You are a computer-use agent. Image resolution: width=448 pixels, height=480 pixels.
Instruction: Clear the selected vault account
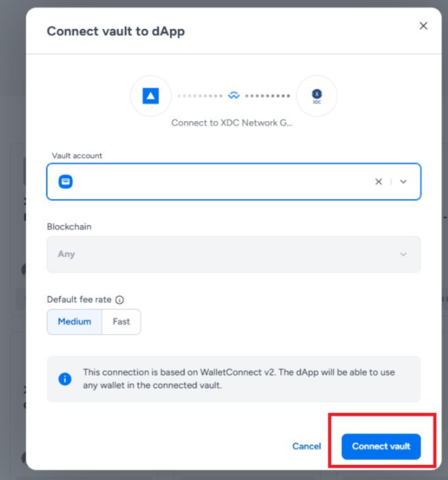pos(379,182)
